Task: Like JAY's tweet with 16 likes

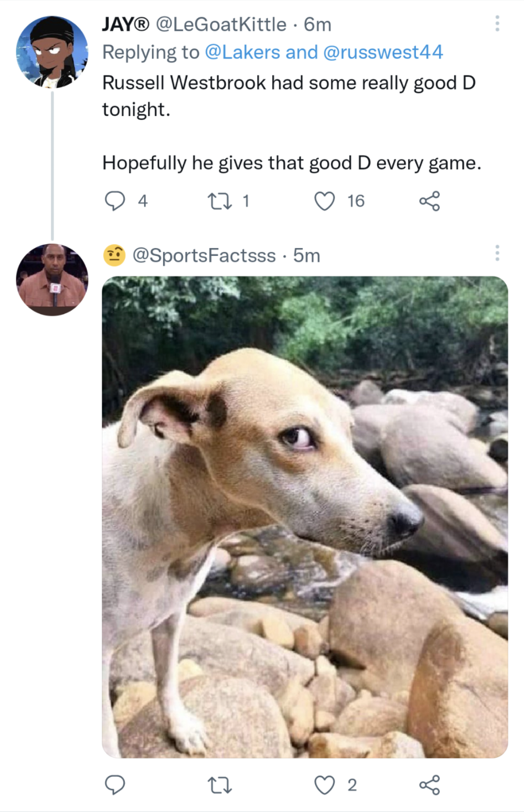Action: click(x=325, y=201)
